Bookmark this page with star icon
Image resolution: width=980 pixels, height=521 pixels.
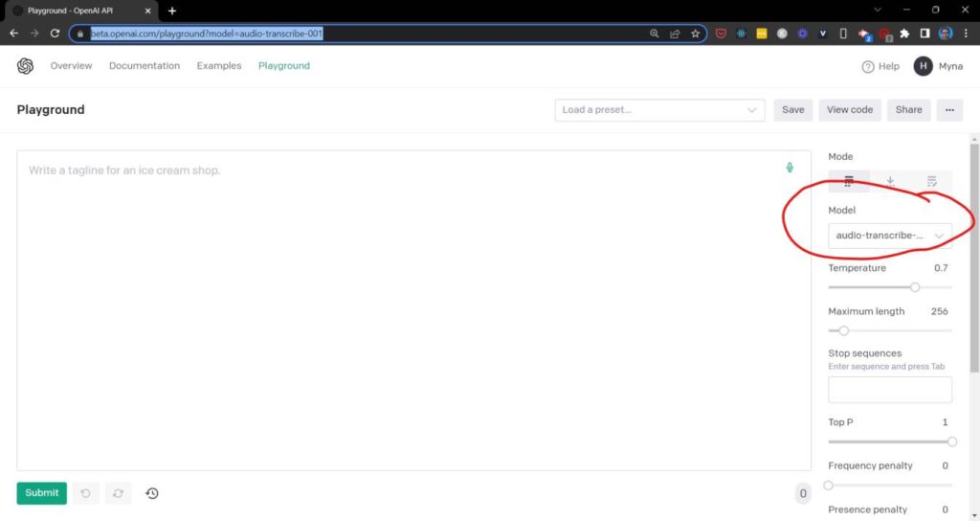tap(695, 34)
